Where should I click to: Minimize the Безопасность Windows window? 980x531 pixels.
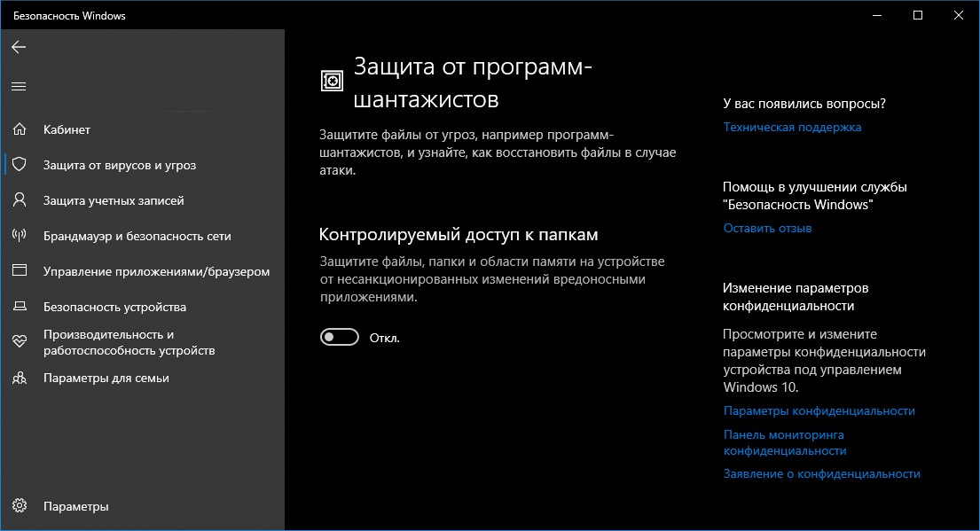877,15
